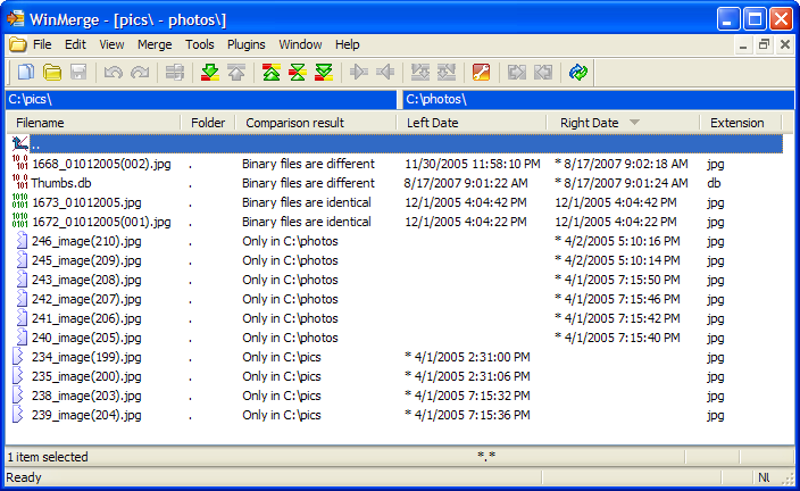Click the Select line difference toolbar icon
The height and width of the screenshot is (491, 800).
174,72
